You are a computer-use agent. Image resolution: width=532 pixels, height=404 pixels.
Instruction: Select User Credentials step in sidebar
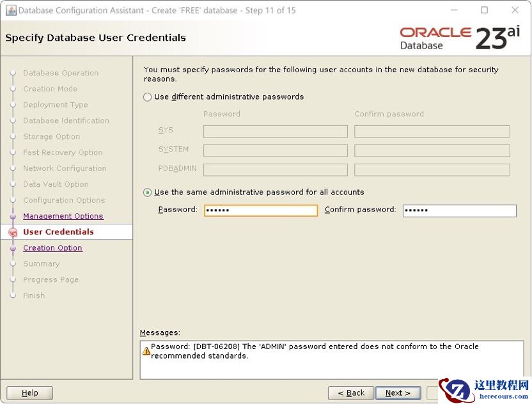(x=58, y=232)
